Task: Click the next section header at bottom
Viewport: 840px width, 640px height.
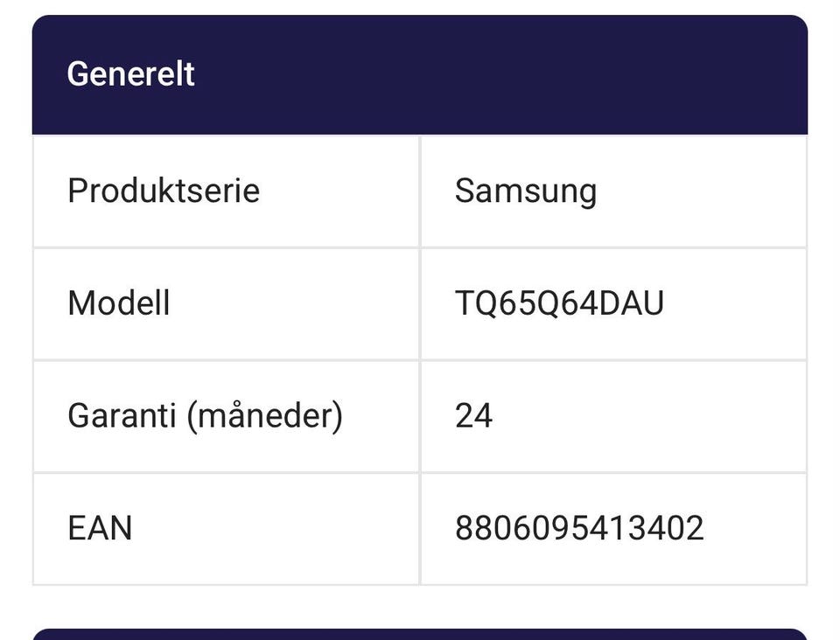Action: pyautogui.click(x=420, y=634)
